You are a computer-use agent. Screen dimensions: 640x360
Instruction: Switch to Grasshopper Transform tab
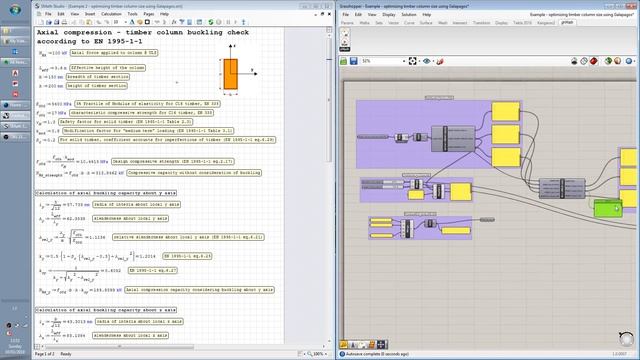coord(481,23)
